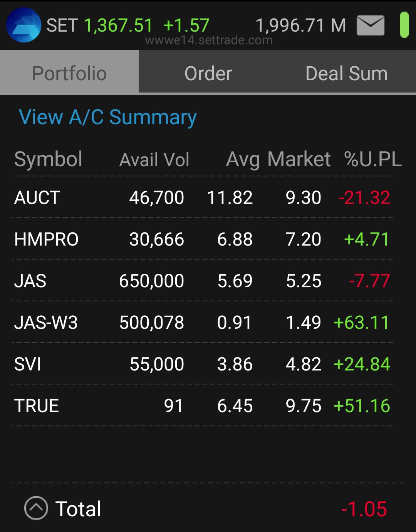Switch to the Deal Sum tab

pyautogui.click(x=347, y=73)
